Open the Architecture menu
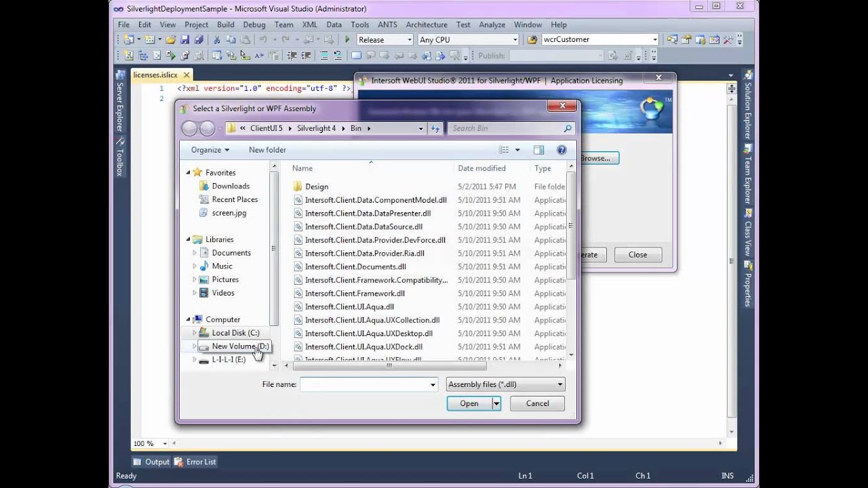 pyautogui.click(x=427, y=24)
